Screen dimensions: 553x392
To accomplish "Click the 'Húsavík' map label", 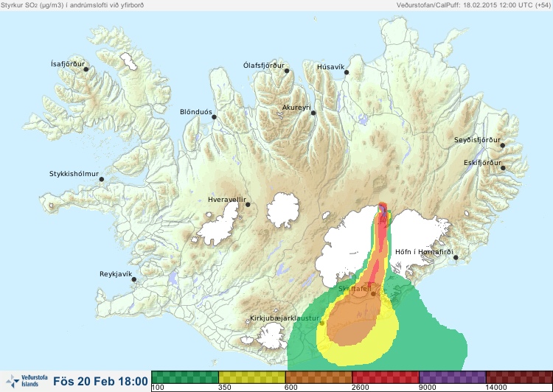I will tap(330, 67).
